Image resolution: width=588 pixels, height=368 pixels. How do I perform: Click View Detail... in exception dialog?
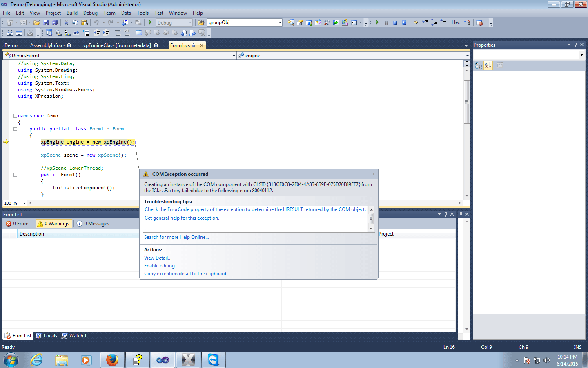[158, 258]
